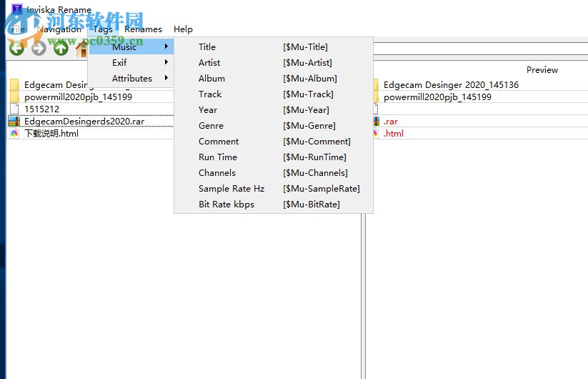This screenshot has width=588, height=379.
Task: Select powermill2020pjb_145199 in left pane
Action: click(x=78, y=97)
